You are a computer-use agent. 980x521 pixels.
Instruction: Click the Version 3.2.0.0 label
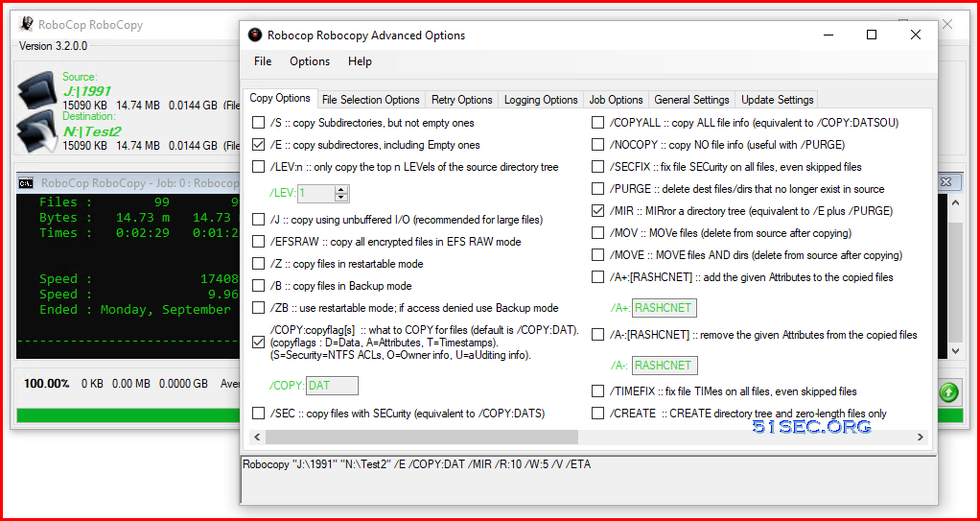click(53, 46)
